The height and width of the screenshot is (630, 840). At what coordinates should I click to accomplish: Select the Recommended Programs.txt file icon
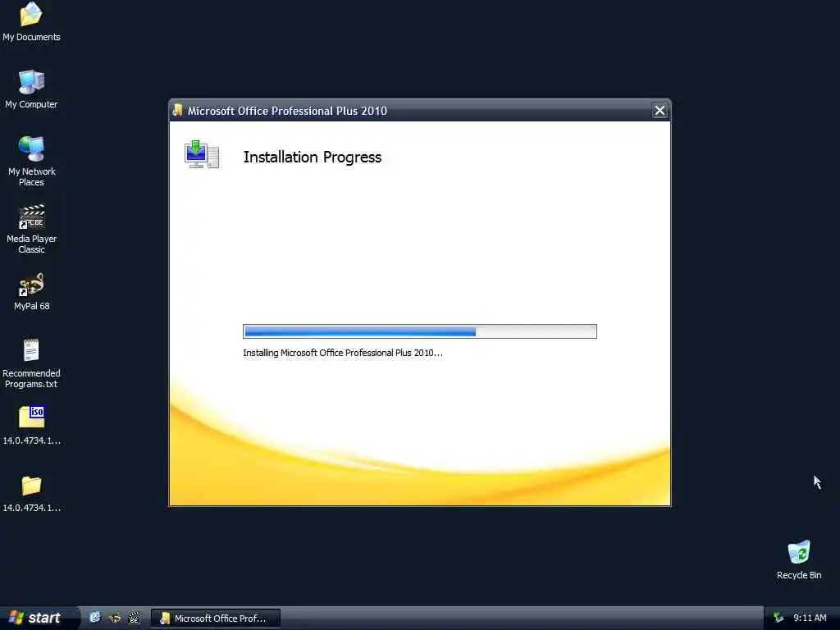coord(31,363)
